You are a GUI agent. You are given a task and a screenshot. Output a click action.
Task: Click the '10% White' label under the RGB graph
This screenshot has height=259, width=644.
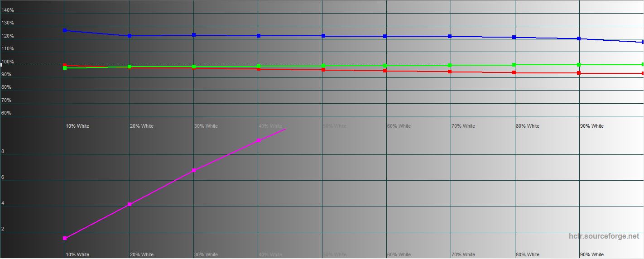[77, 126]
